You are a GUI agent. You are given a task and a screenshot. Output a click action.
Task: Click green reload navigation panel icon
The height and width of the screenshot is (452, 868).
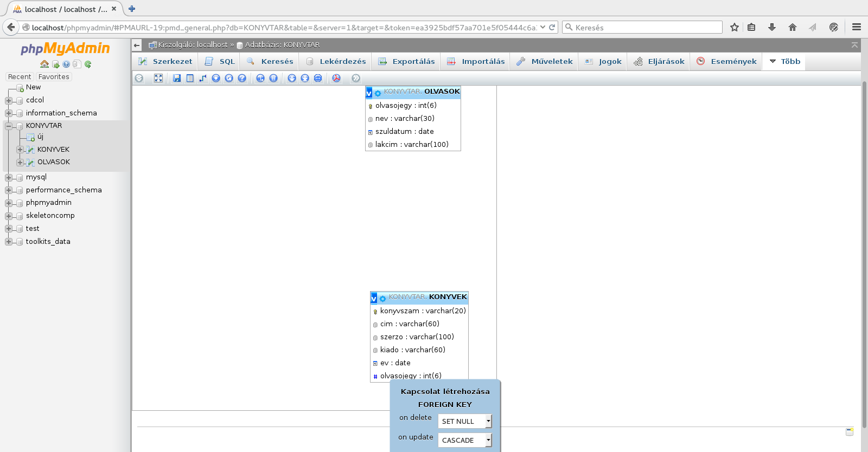tap(88, 64)
